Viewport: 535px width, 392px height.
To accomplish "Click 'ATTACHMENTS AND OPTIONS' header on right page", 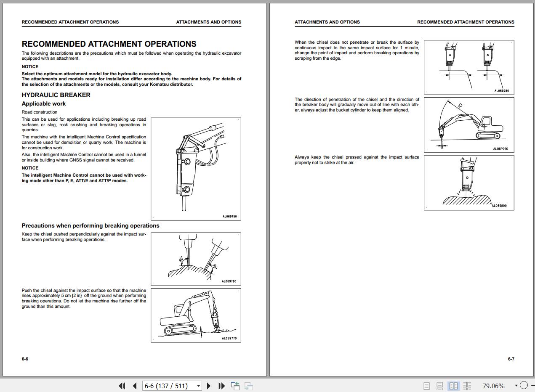I will coord(327,22).
